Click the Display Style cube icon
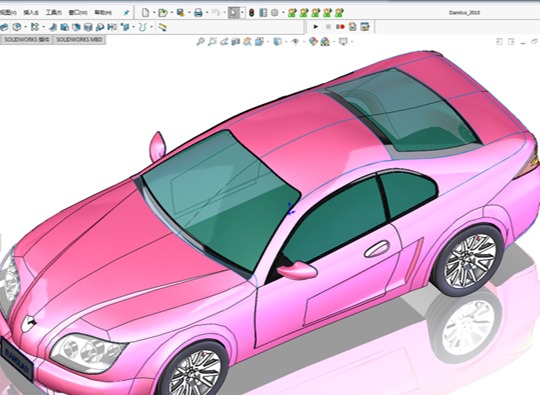The height and width of the screenshot is (395, 540). pyautogui.click(x=277, y=42)
